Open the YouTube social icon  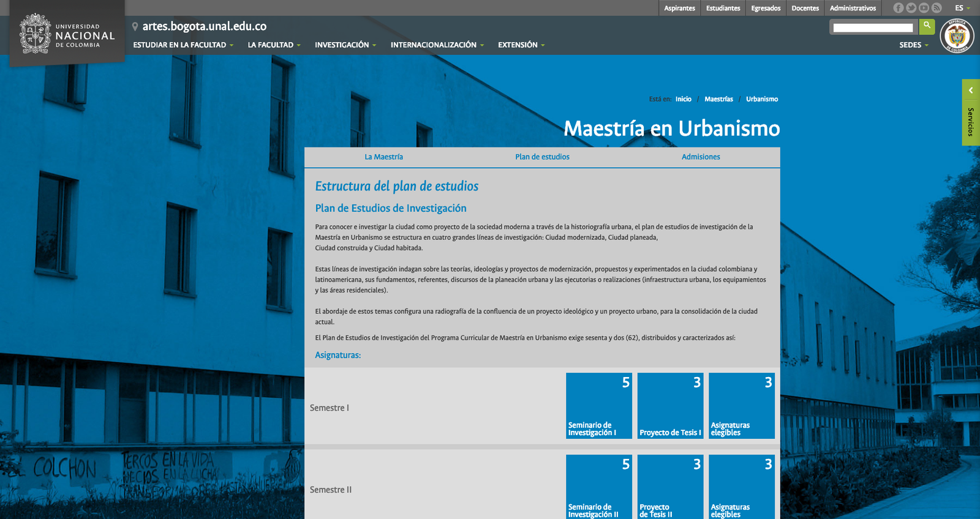[924, 8]
